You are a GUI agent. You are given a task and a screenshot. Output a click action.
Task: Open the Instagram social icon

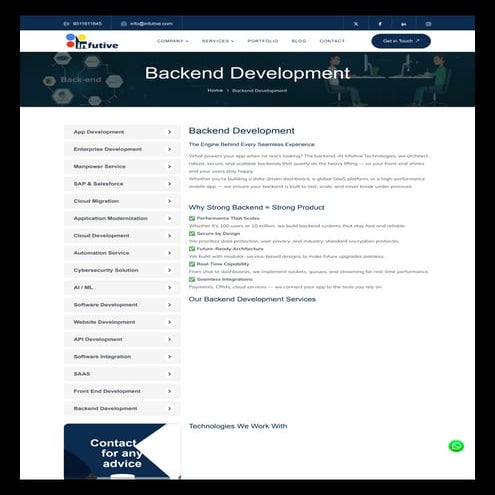(428, 24)
